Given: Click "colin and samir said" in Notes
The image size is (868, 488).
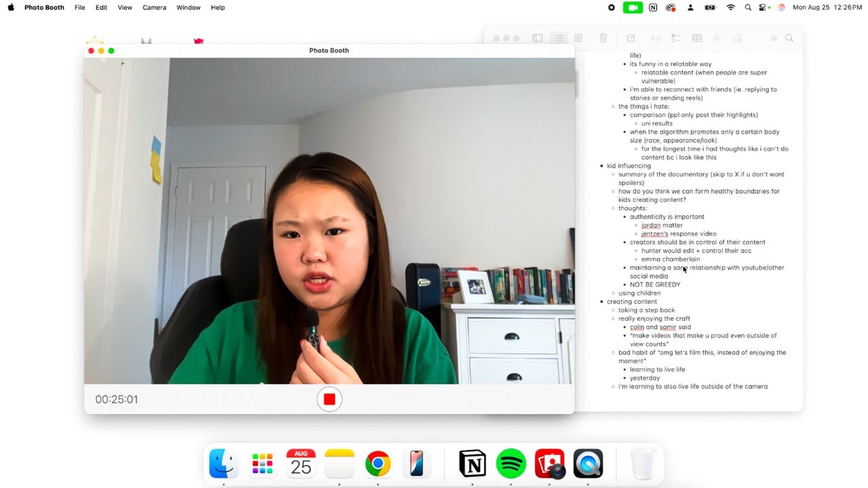Looking at the screenshot, I should (x=660, y=327).
